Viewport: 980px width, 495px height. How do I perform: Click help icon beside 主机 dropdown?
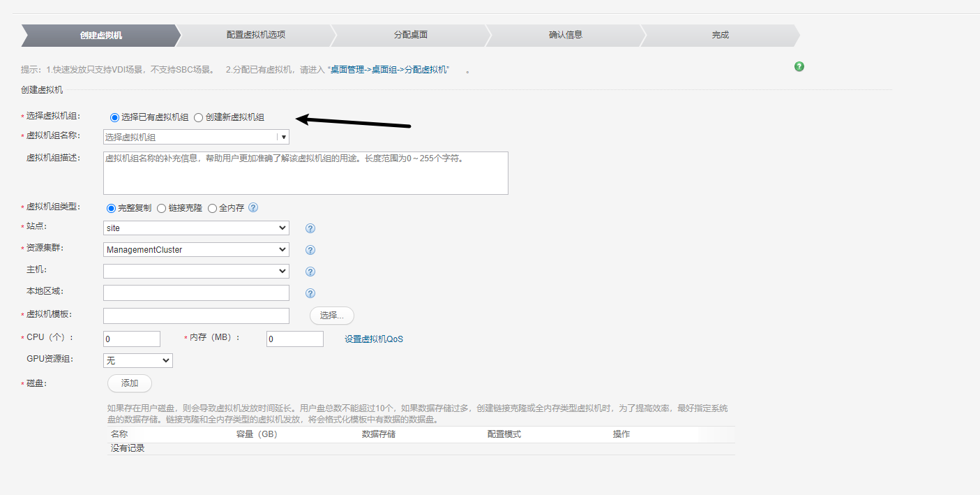310,272
